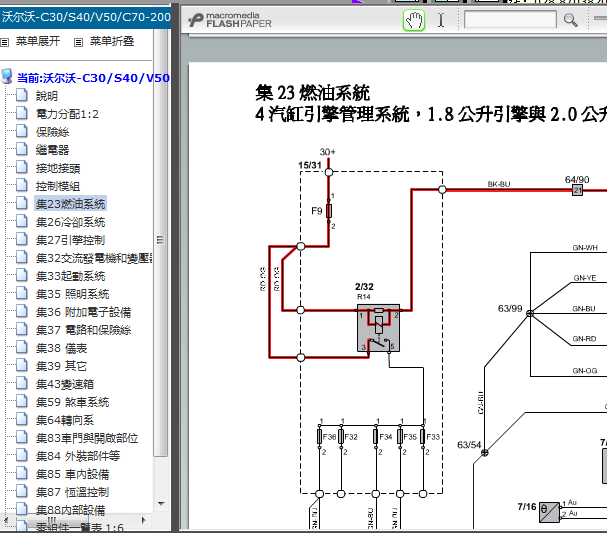Click the page icon beside 保險絲
607x533 pixels.
click(x=22, y=131)
